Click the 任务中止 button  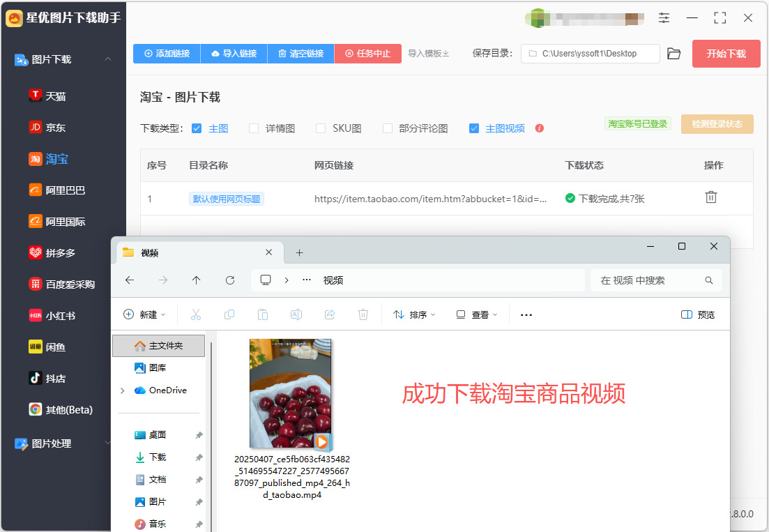click(368, 54)
